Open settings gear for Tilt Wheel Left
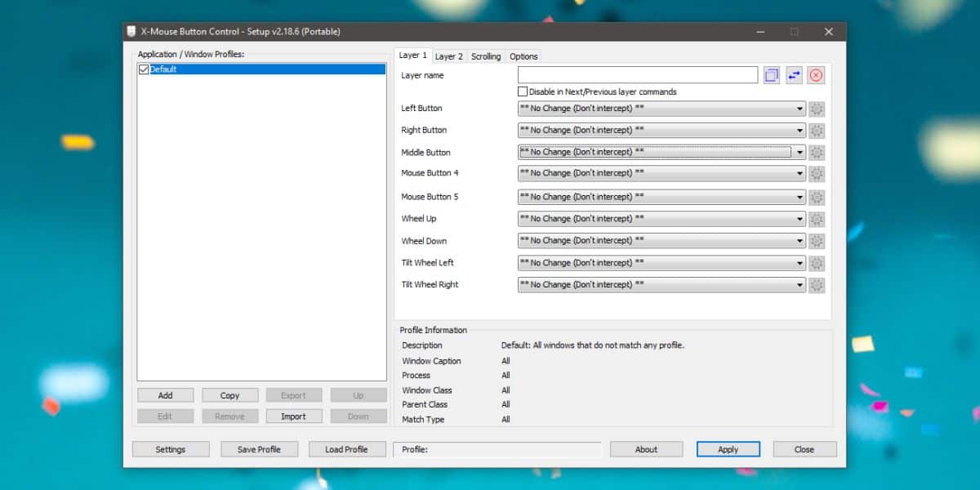The width and height of the screenshot is (980, 490). coord(817,264)
